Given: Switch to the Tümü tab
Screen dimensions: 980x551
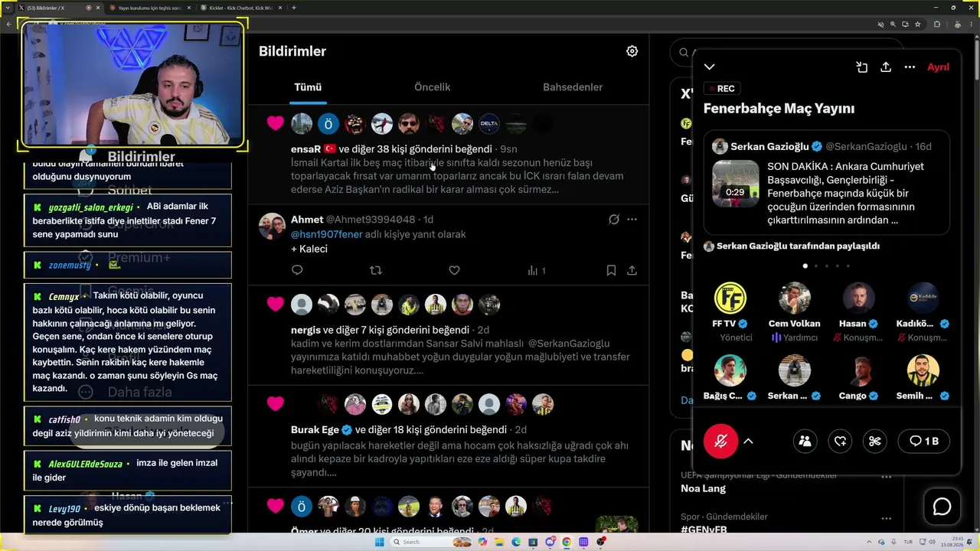Looking at the screenshot, I should (308, 87).
